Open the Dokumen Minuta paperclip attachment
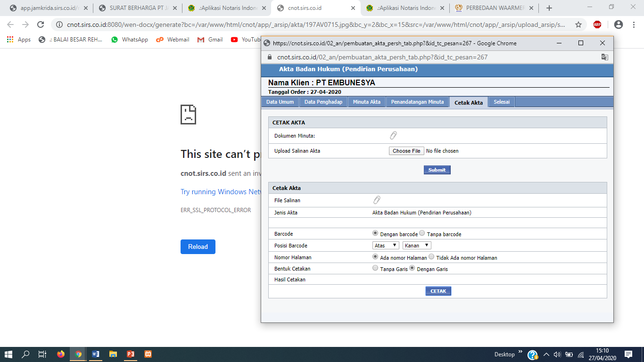 (393, 136)
